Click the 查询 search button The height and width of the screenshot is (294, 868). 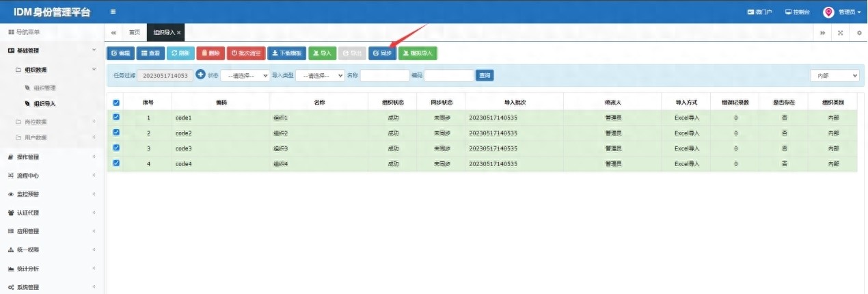click(484, 75)
